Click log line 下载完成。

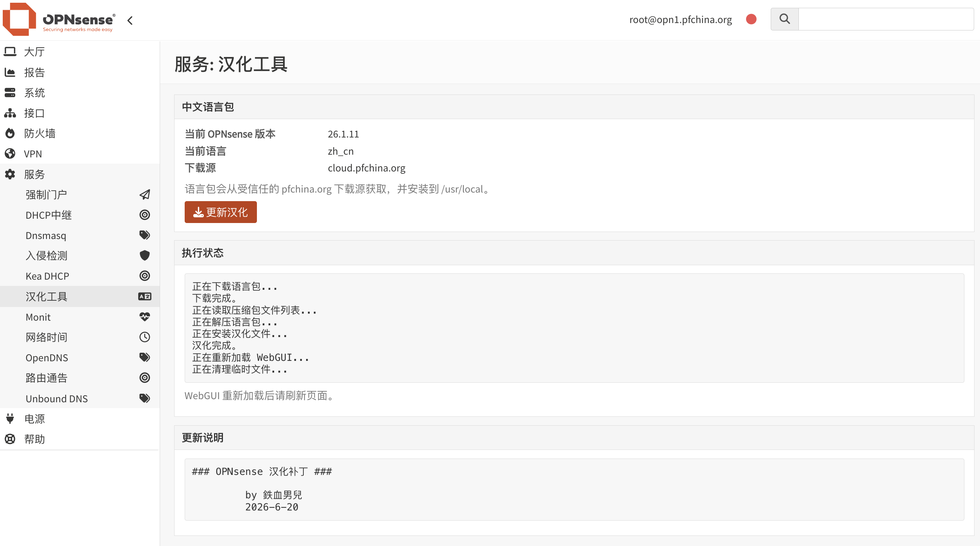[x=214, y=298]
